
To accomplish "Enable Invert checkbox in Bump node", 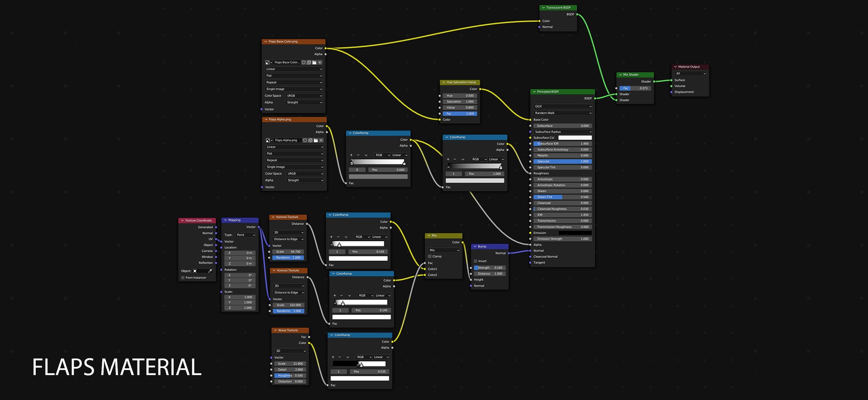I will [476, 261].
